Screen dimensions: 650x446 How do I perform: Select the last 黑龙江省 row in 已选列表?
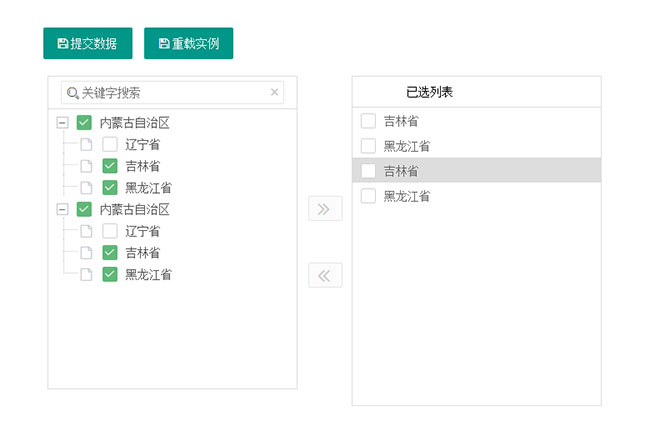(407, 196)
